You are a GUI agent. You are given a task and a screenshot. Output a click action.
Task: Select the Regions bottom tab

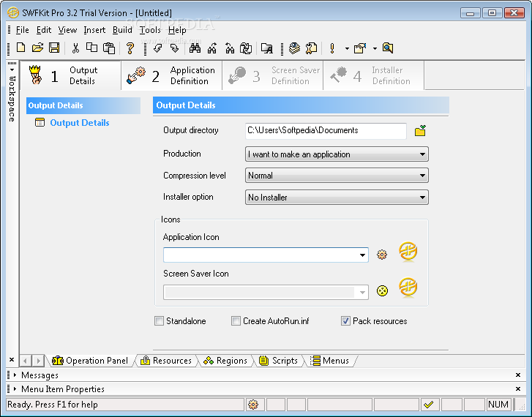coord(225,361)
